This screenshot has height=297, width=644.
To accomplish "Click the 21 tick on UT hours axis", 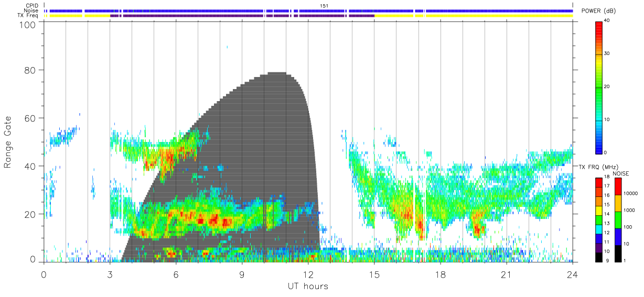I will tap(506, 273).
